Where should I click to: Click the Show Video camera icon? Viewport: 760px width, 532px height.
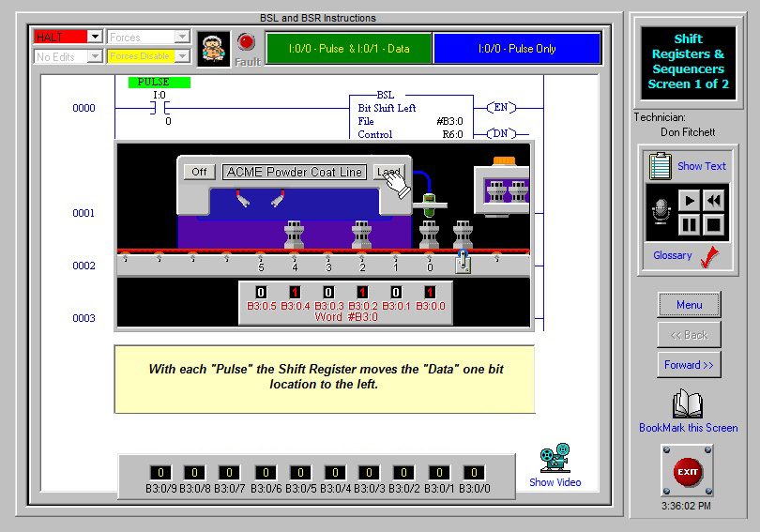coord(554,459)
